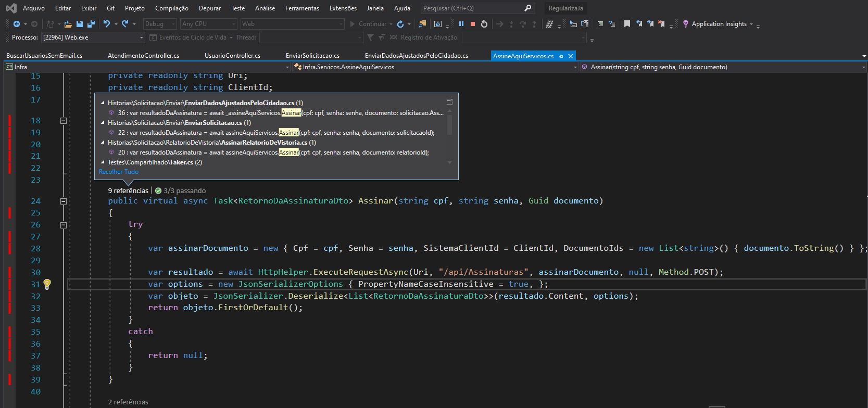Image resolution: width=868 pixels, height=408 pixels.
Task: Open the Depurar menu
Action: click(x=210, y=8)
